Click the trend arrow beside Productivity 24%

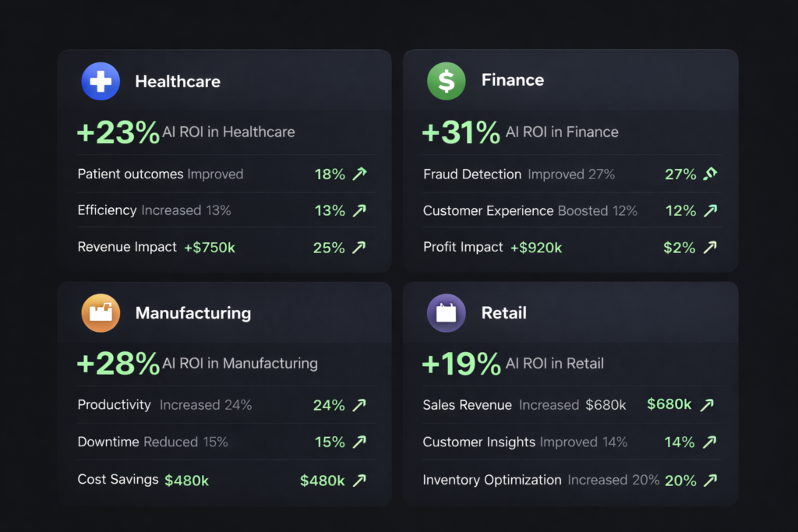point(361,403)
